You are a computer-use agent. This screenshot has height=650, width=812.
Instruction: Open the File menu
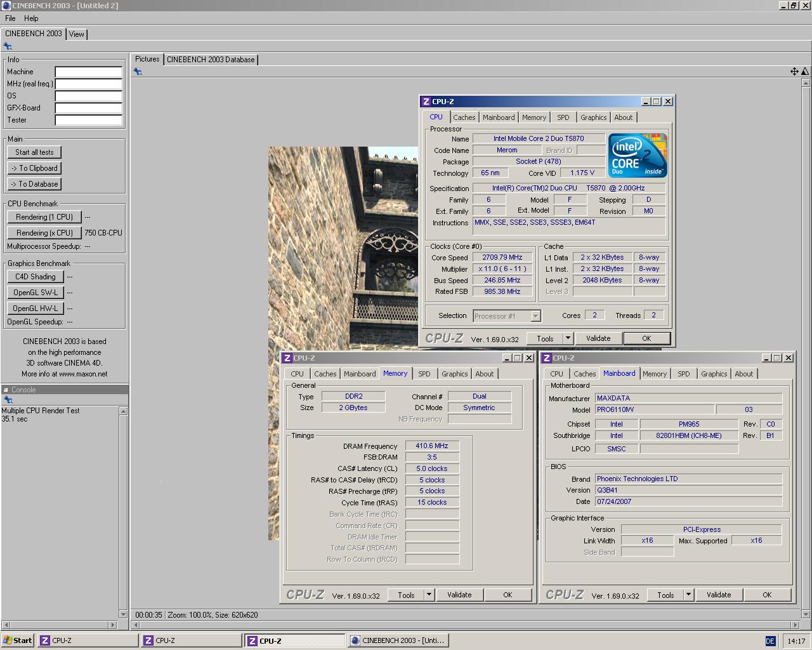click(10, 18)
